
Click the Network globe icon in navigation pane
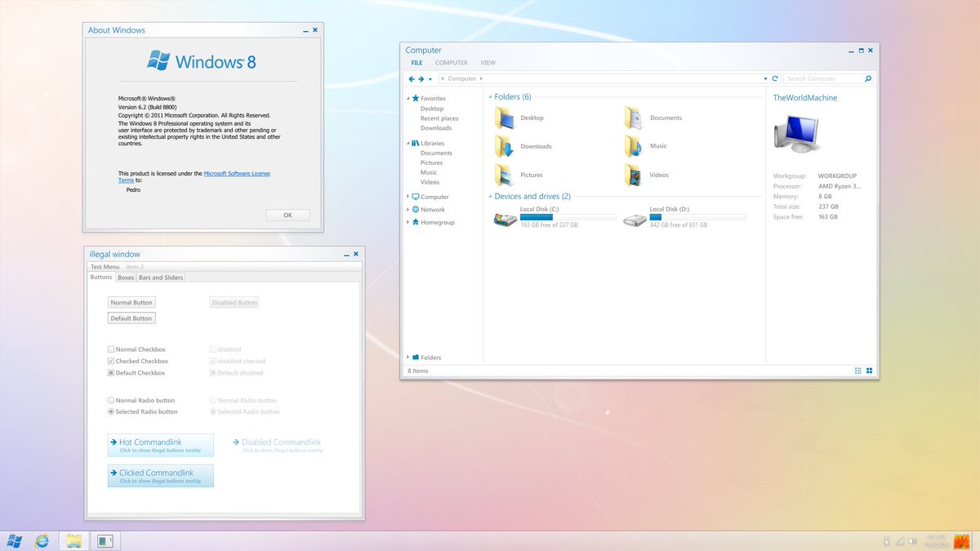click(416, 210)
